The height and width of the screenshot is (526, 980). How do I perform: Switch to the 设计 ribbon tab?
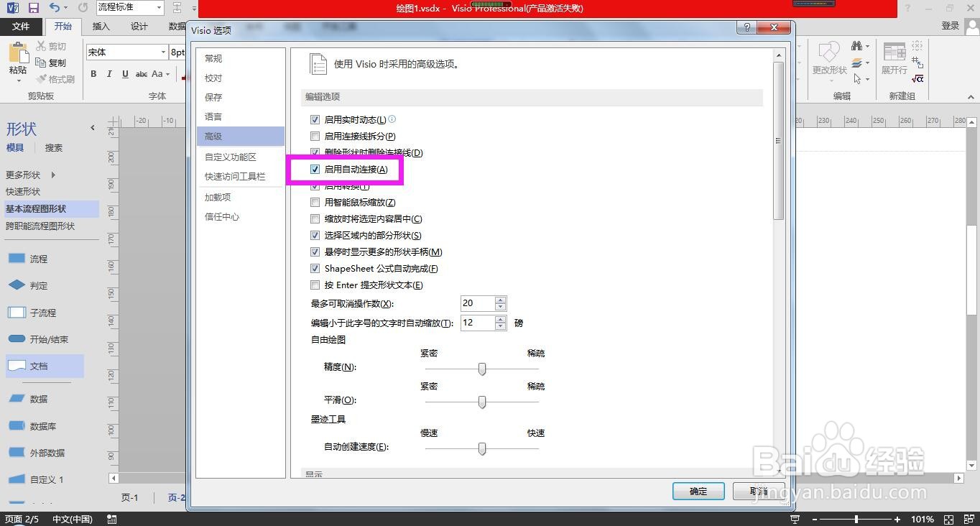click(139, 27)
